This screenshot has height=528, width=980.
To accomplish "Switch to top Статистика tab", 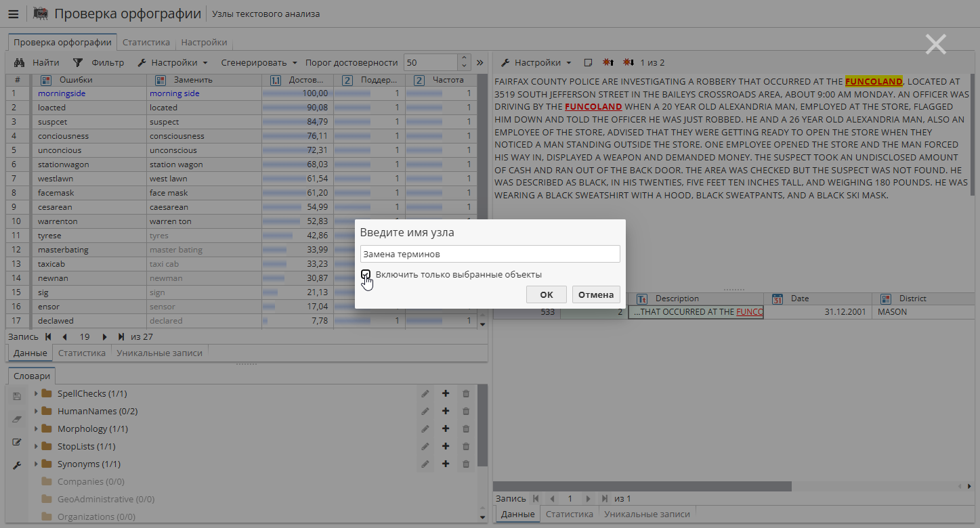I will tap(146, 42).
